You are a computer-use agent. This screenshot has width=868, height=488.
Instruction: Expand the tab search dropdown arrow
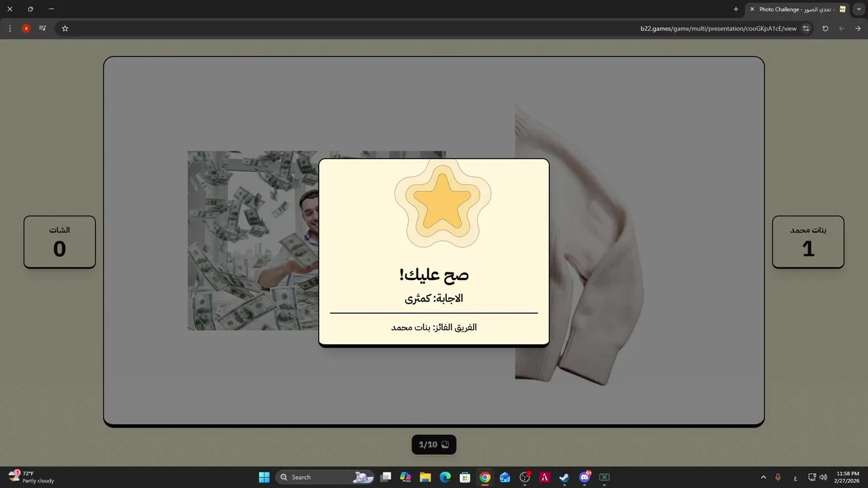[859, 9]
